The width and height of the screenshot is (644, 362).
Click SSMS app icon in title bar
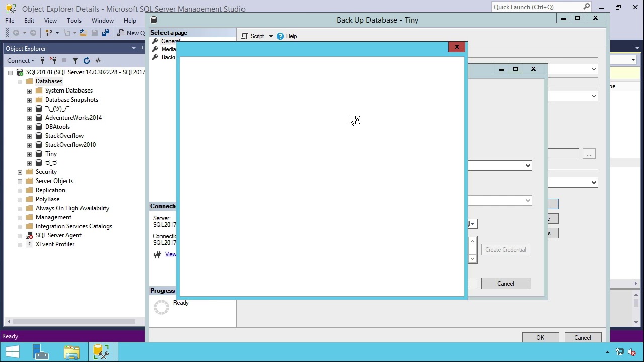[x=11, y=9]
